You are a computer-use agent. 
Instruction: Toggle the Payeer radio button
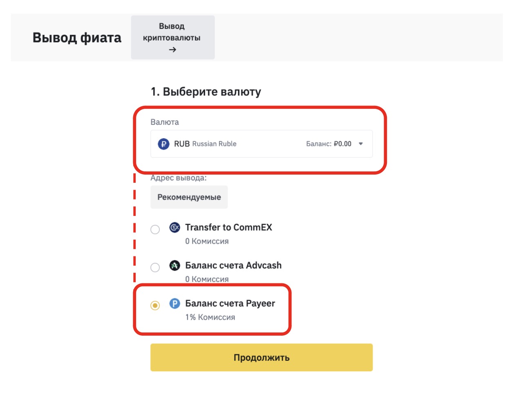tap(155, 305)
